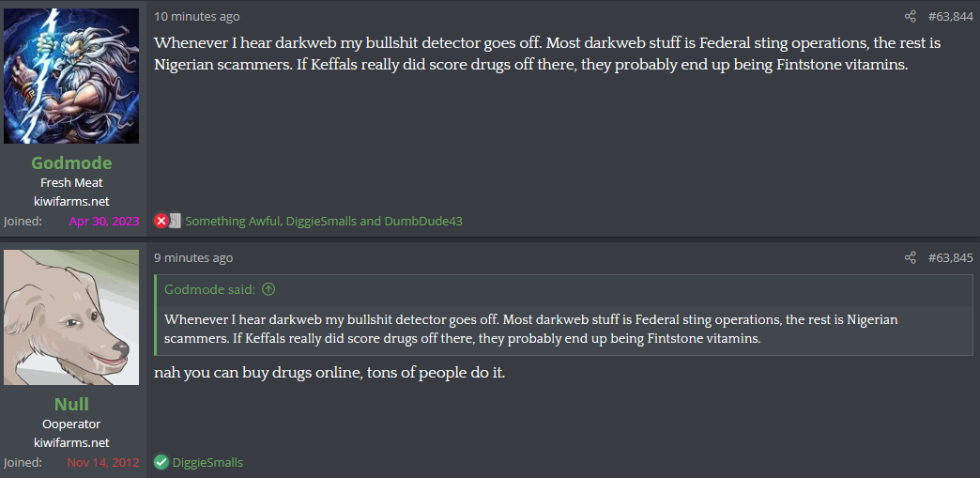Open Null's dog avatar image
Viewport: 980px width, 478px height.
71,317
